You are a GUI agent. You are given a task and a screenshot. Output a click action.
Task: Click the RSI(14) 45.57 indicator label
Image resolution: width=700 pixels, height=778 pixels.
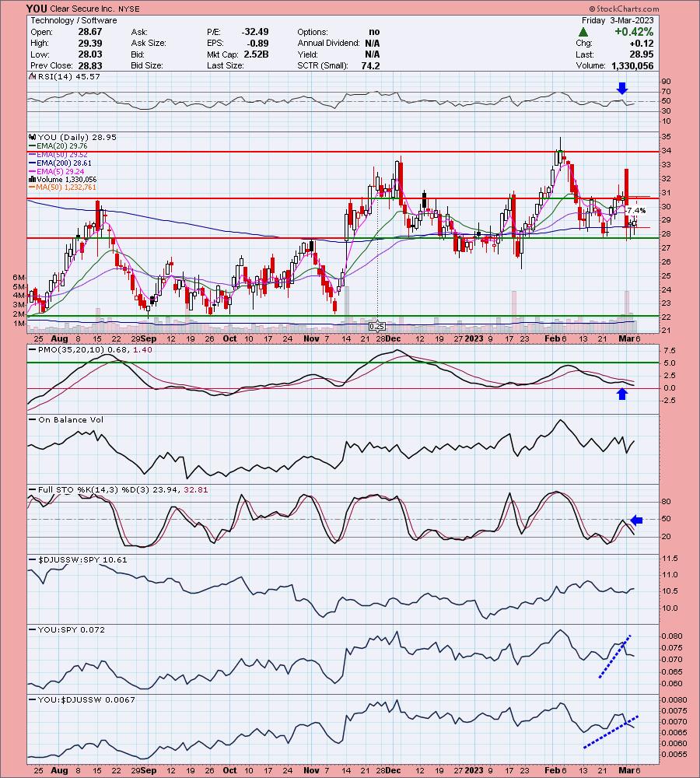(68, 76)
